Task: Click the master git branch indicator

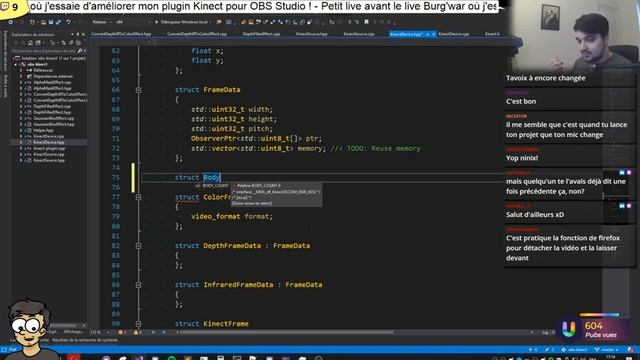Action: click(607, 350)
